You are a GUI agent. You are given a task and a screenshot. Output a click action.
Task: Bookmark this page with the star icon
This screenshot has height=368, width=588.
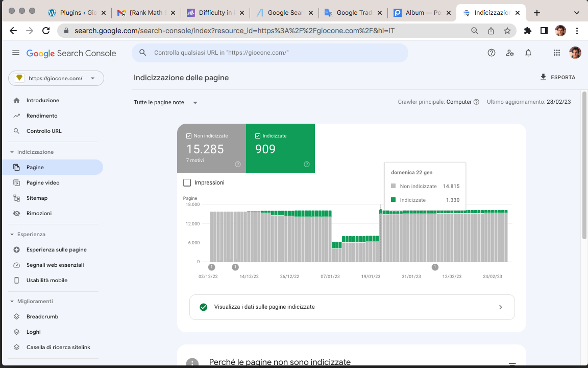coord(507,31)
